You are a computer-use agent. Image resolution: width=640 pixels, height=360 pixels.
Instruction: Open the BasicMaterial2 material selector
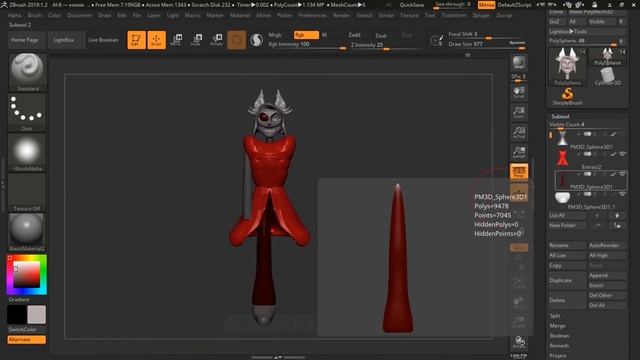(27, 232)
